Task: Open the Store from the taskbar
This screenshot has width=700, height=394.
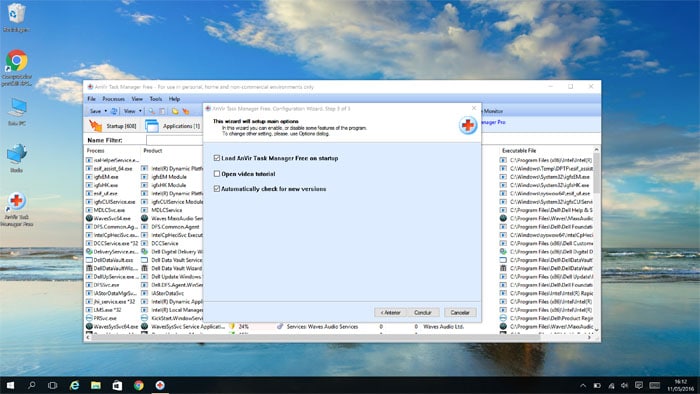Action: tap(117, 385)
